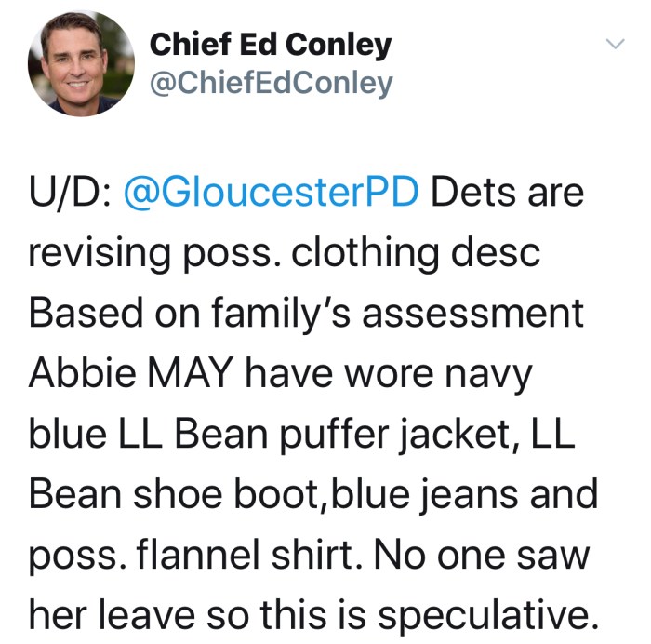The height and width of the screenshot is (644, 651).
Task: Click the @ChiefEdConley handle
Action: (x=271, y=84)
